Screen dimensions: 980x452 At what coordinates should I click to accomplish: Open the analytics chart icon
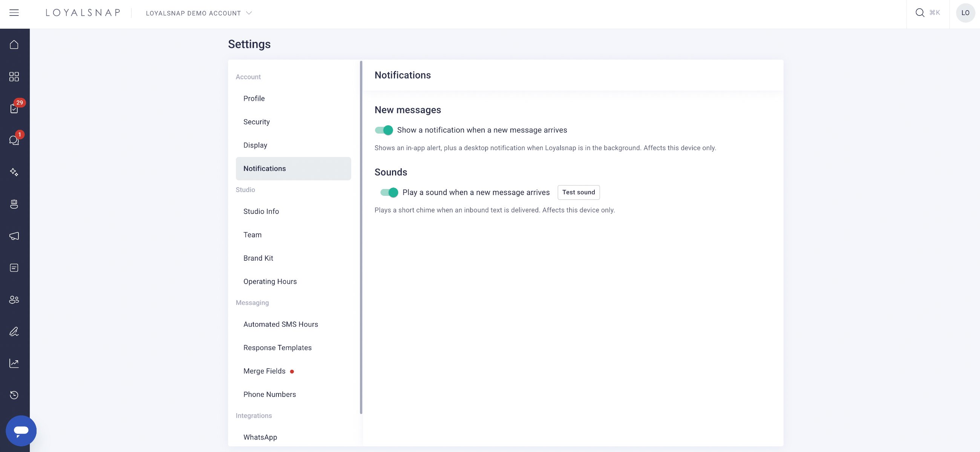14,363
